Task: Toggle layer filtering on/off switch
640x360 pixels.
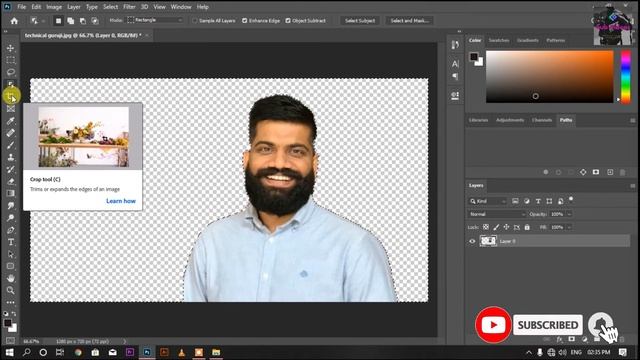Action: [x=571, y=199]
